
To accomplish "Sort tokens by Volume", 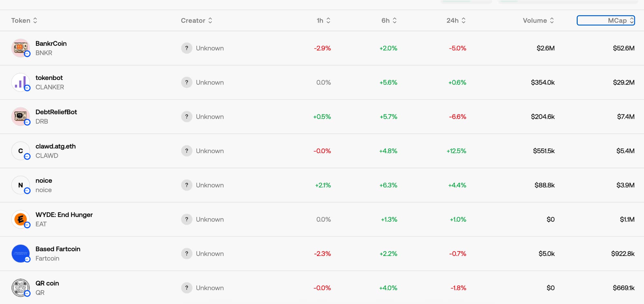I will click(538, 21).
